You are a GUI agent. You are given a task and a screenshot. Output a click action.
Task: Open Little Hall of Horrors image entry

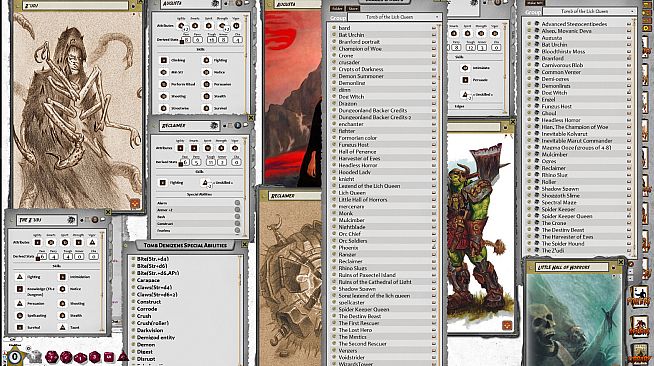(363, 200)
